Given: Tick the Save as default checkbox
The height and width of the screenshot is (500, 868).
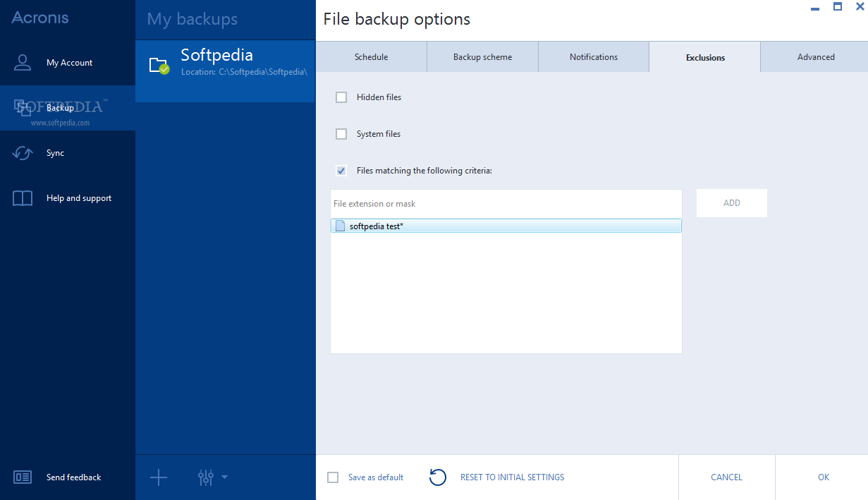Looking at the screenshot, I should (333, 477).
